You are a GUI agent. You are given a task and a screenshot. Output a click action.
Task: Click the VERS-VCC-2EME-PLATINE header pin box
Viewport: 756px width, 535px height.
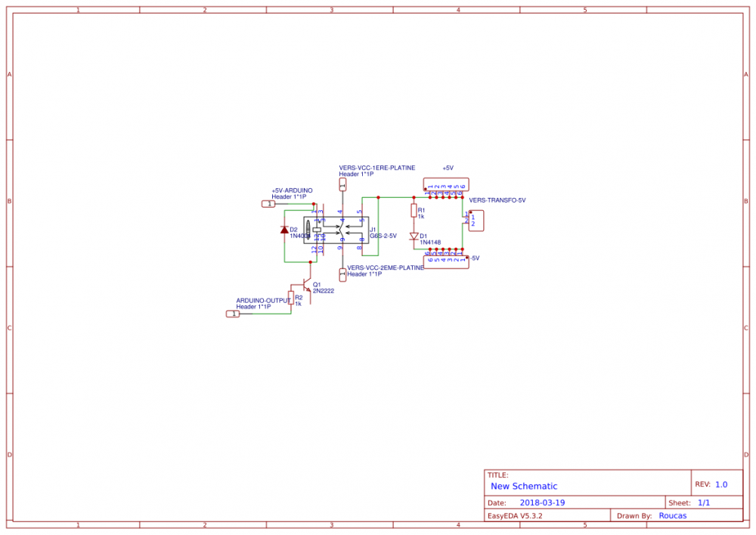342,275
